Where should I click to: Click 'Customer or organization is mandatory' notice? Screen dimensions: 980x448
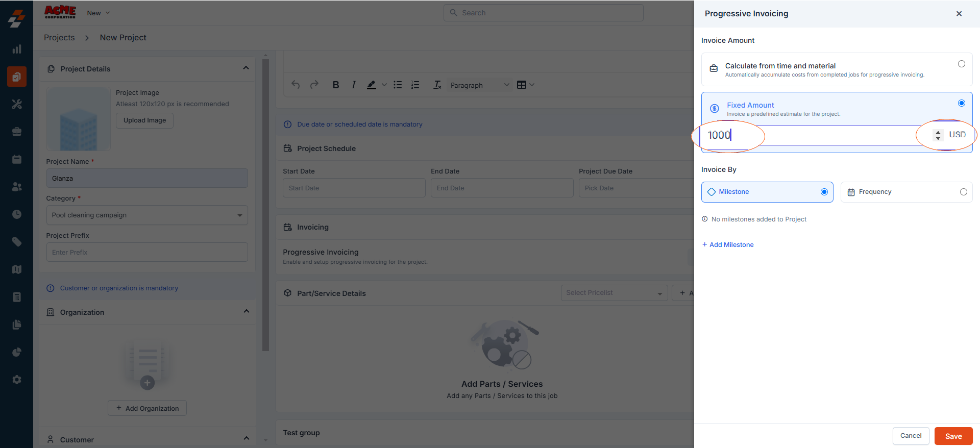point(119,288)
